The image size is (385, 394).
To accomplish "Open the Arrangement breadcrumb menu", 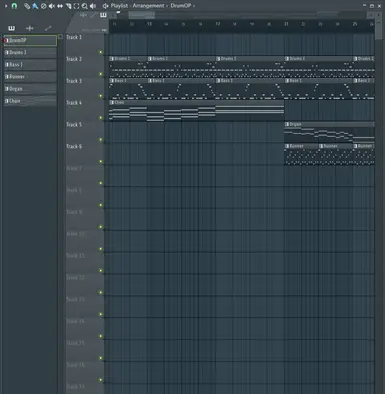I will [148, 6].
